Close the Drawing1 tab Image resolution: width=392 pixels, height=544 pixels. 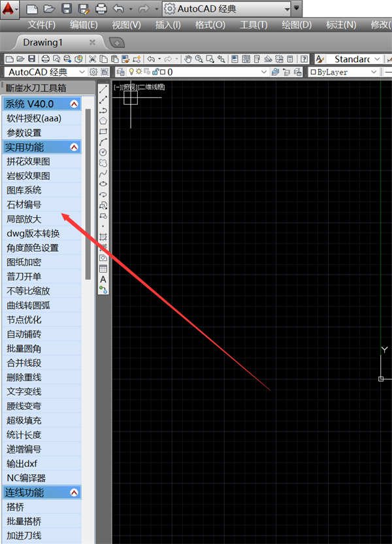click(92, 42)
